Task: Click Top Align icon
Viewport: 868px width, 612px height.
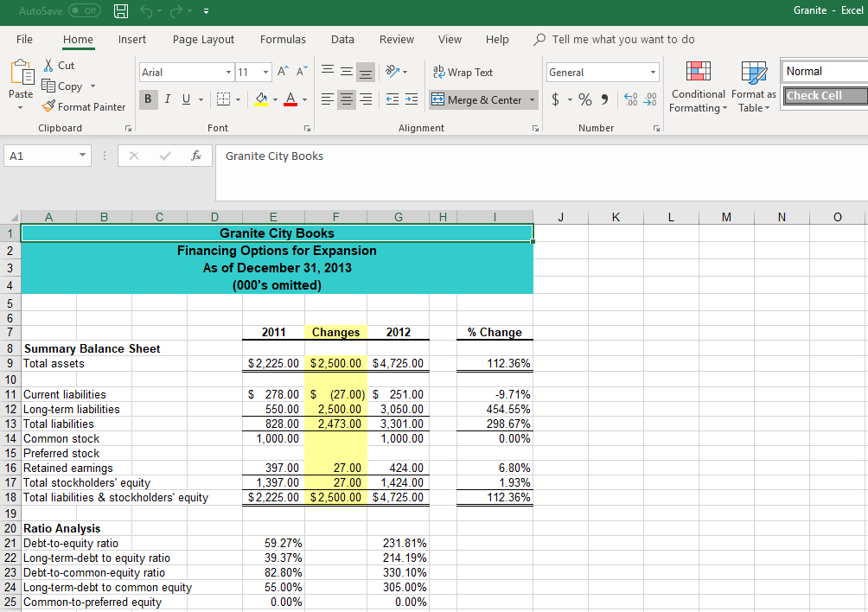Action: (328, 72)
